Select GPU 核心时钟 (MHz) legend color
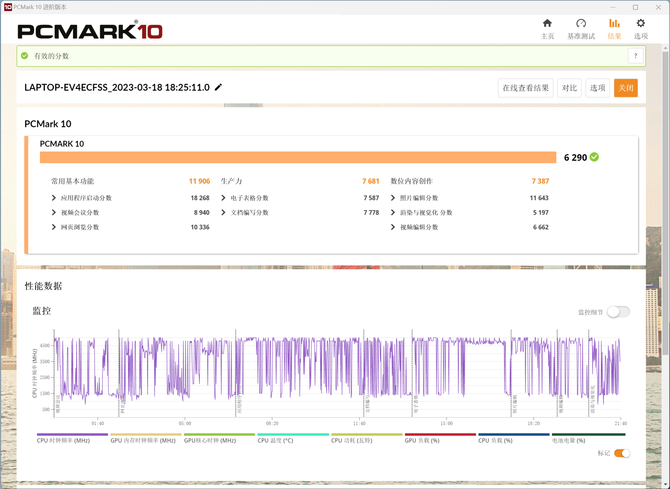This screenshot has width=670, height=489. [x=219, y=434]
